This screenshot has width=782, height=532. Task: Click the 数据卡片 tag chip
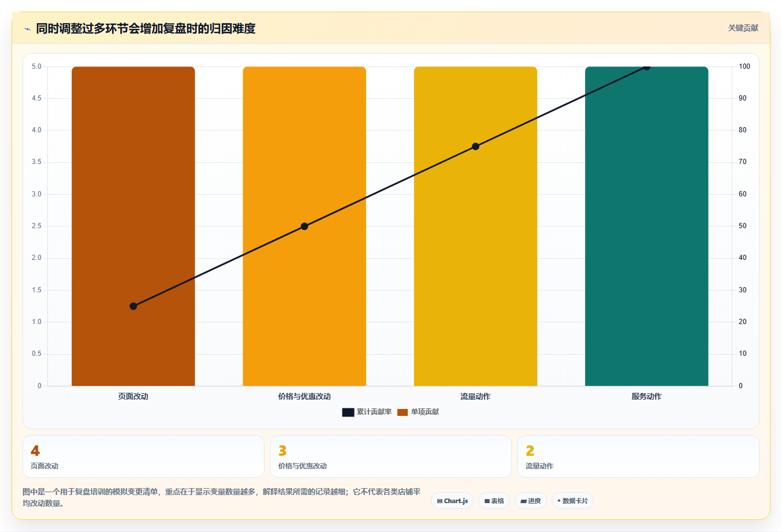point(572,501)
